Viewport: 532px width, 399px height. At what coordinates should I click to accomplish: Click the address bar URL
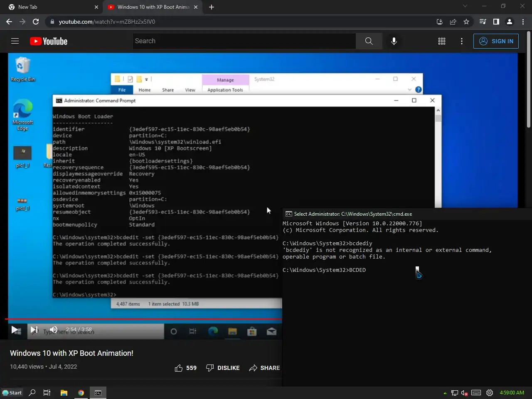(x=107, y=22)
